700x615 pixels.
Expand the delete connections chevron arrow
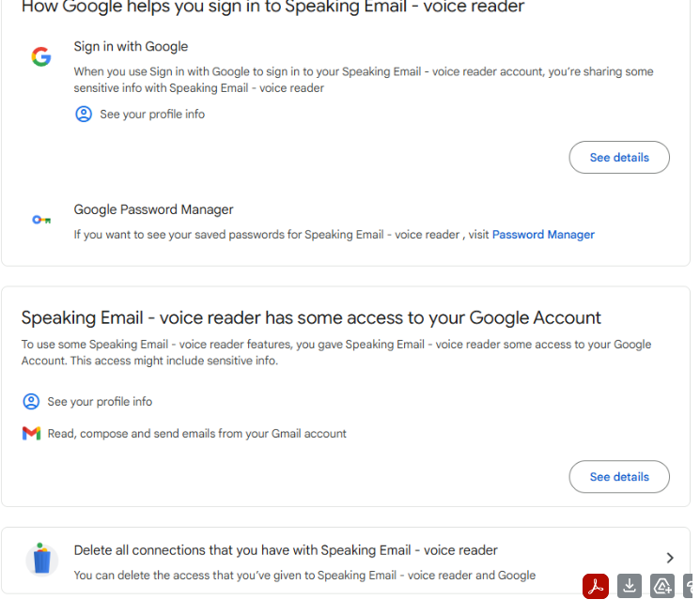coord(670,558)
